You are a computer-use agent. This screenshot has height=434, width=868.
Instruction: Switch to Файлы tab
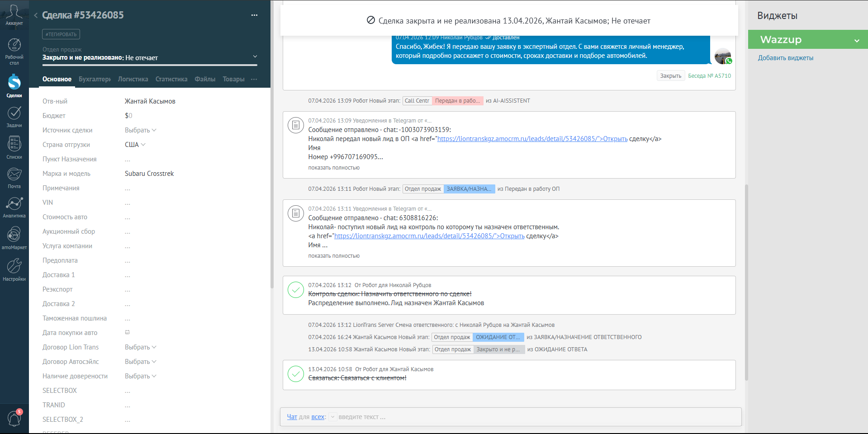[205, 79]
